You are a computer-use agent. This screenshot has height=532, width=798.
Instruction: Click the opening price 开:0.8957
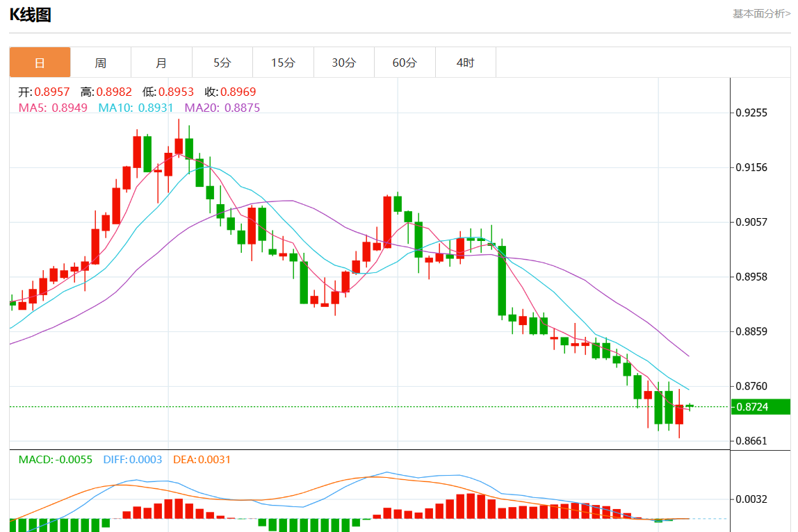point(44,92)
